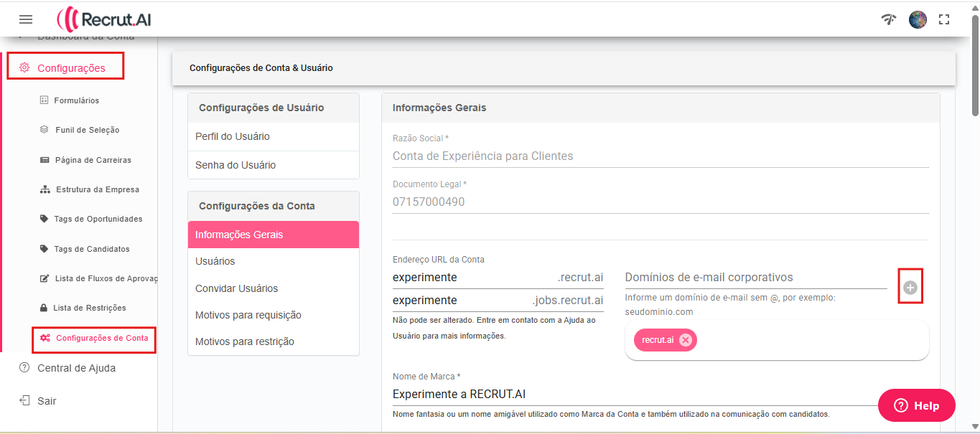
Task: Remove the recrut.ai domain chip
Action: (x=686, y=340)
